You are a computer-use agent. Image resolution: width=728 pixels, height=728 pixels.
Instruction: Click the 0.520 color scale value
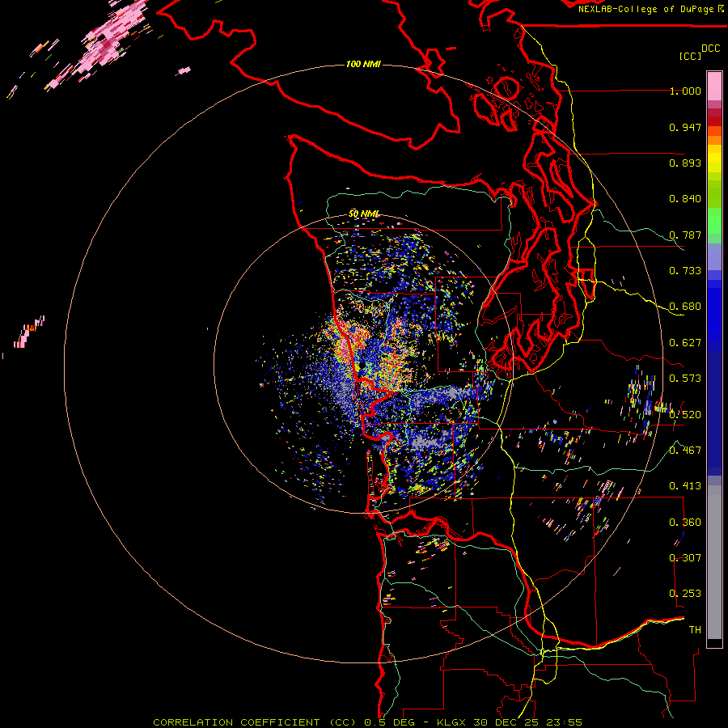pyautogui.click(x=685, y=415)
